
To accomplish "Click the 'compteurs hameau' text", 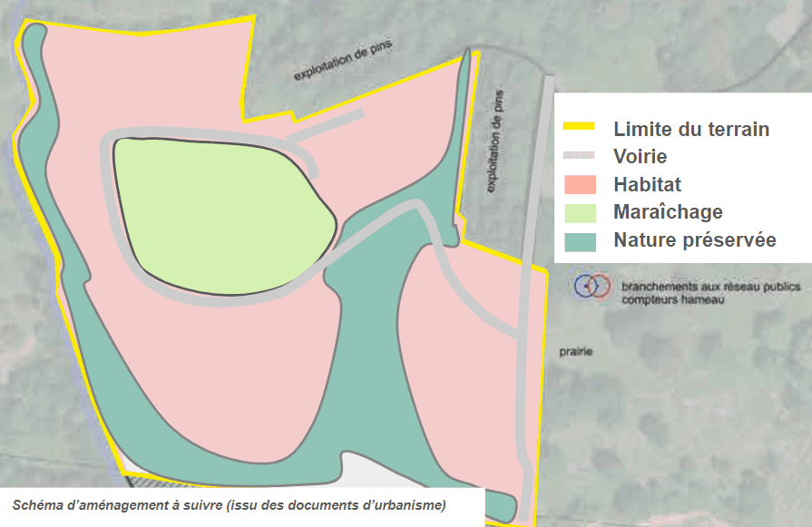I will [672, 299].
